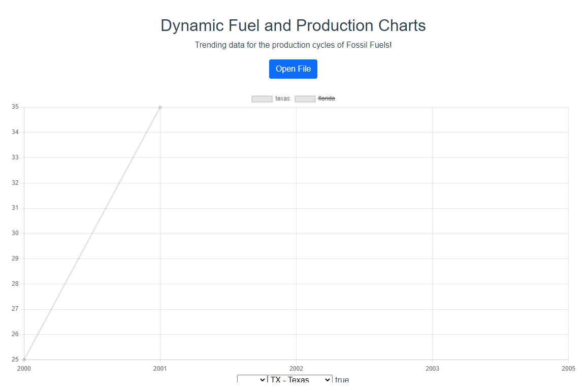This screenshot has width=588, height=392.
Task: Click the 'true' text beside the dropdowns
Action: tap(342, 380)
